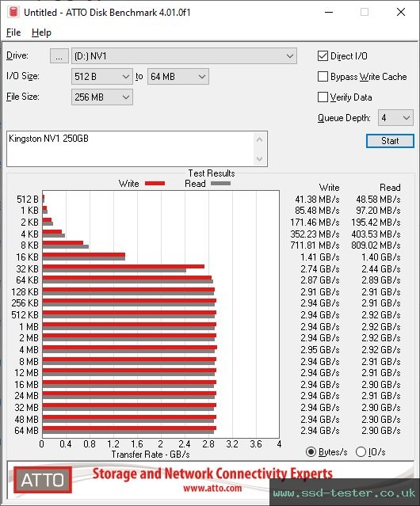Click the Test Results heading
420x506 pixels.
[212, 173]
